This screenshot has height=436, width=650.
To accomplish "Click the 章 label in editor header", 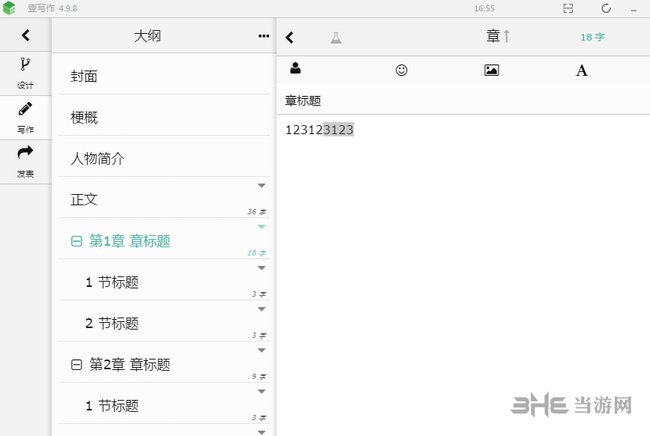I will coord(493,36).
